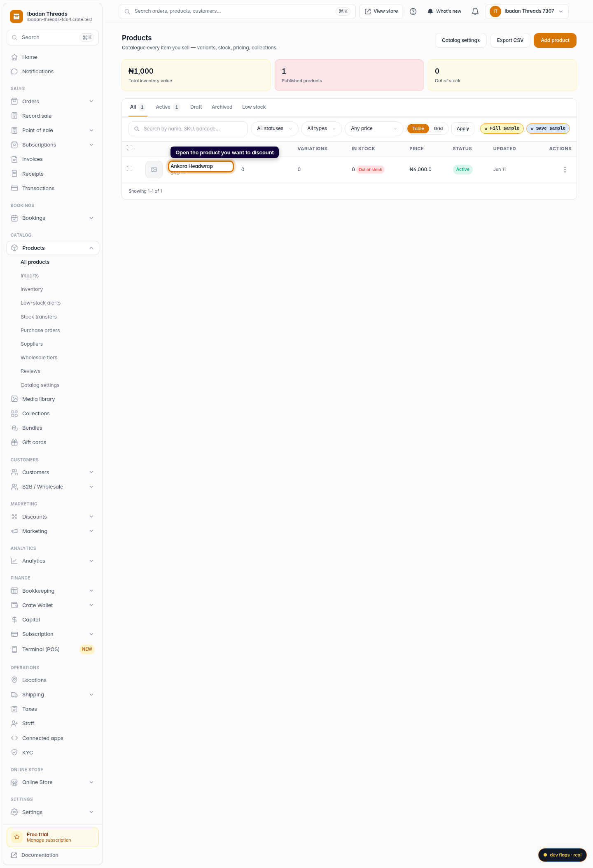The image size is (593, 868).
Task: Select the Archived tab
Action: (222, 107)
